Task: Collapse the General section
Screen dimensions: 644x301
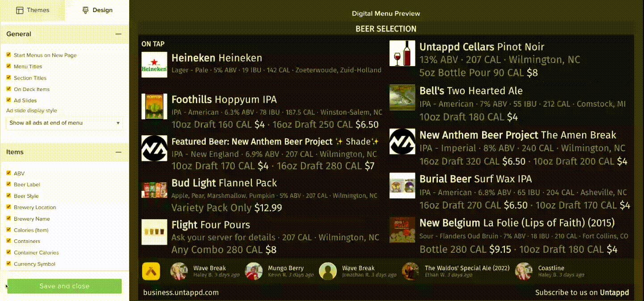Action: tap(119, 34)
